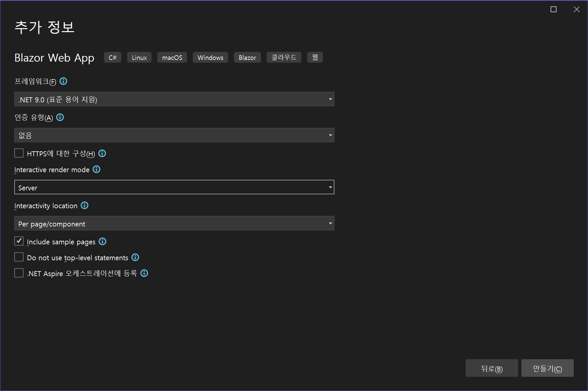Click the 만들기(C) button
Image resolution: width=588 pixels, height=391 pixels.
[x=547, y=368]
